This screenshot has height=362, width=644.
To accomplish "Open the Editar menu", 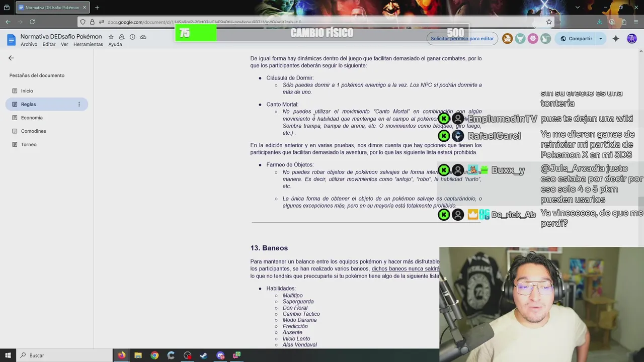I will pos(49,44).
